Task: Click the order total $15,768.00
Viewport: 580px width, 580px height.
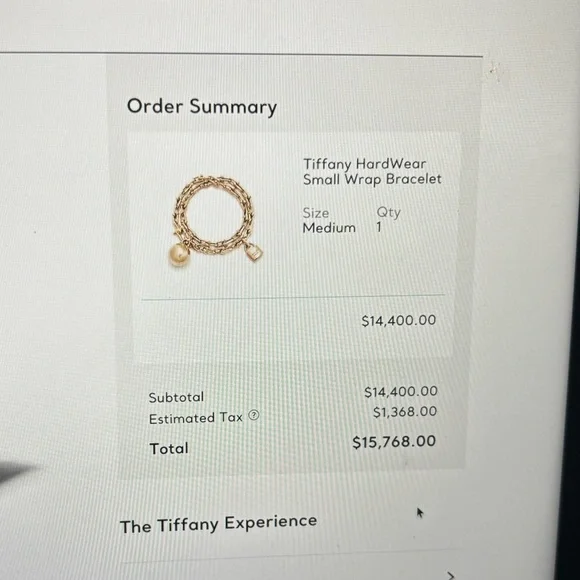Action: point(394,442)
